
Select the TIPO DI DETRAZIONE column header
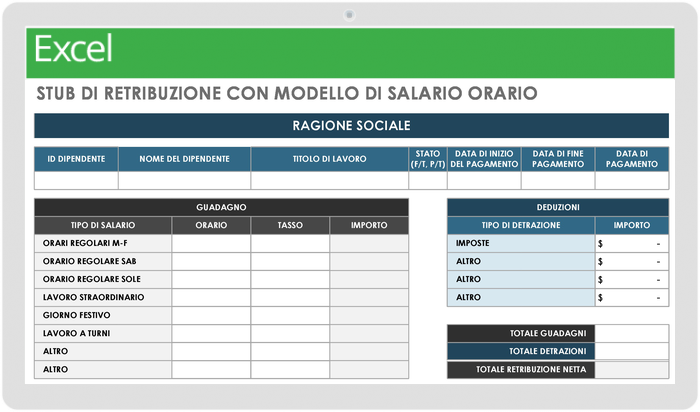point(521,225)
